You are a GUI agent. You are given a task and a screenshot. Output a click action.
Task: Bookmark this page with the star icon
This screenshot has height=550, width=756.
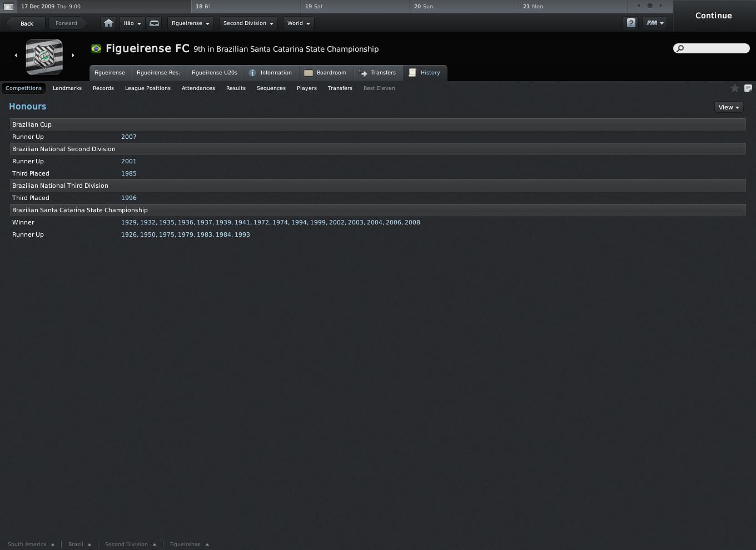pyautogui.click(x=735, y=88)
